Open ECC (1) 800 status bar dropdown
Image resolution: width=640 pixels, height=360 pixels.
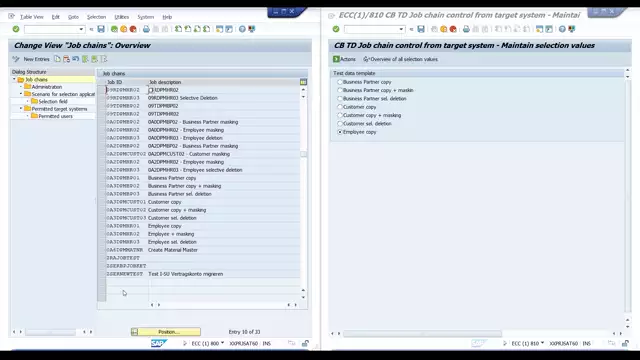click(222, 343)
